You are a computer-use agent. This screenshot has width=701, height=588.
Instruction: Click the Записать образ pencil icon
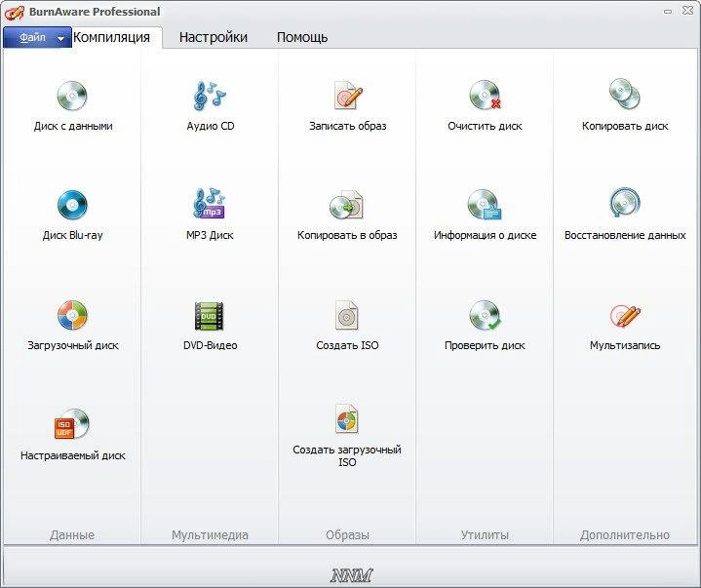(x=348, y=95)
